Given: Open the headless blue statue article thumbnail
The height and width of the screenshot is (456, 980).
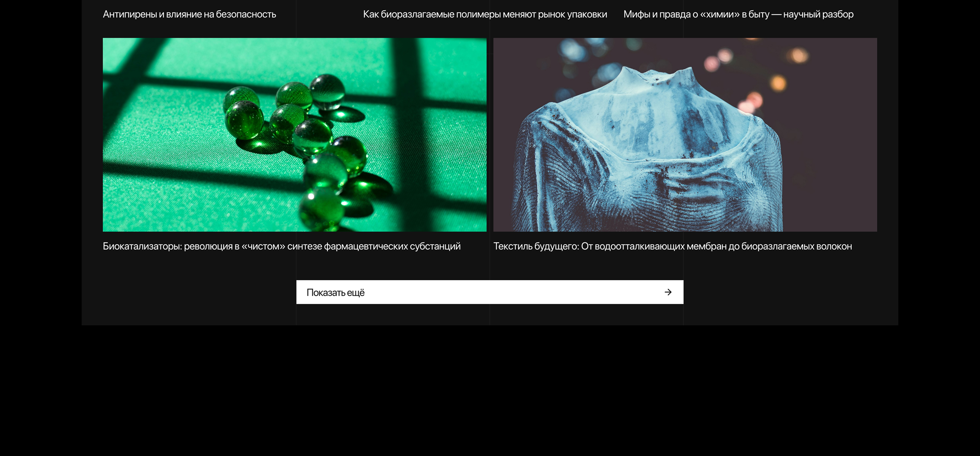Looking at the screenshot, I should [685, 134].
